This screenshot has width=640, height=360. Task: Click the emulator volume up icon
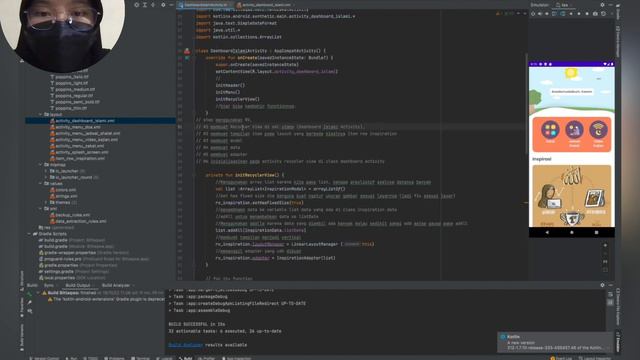tap(540, 13)
